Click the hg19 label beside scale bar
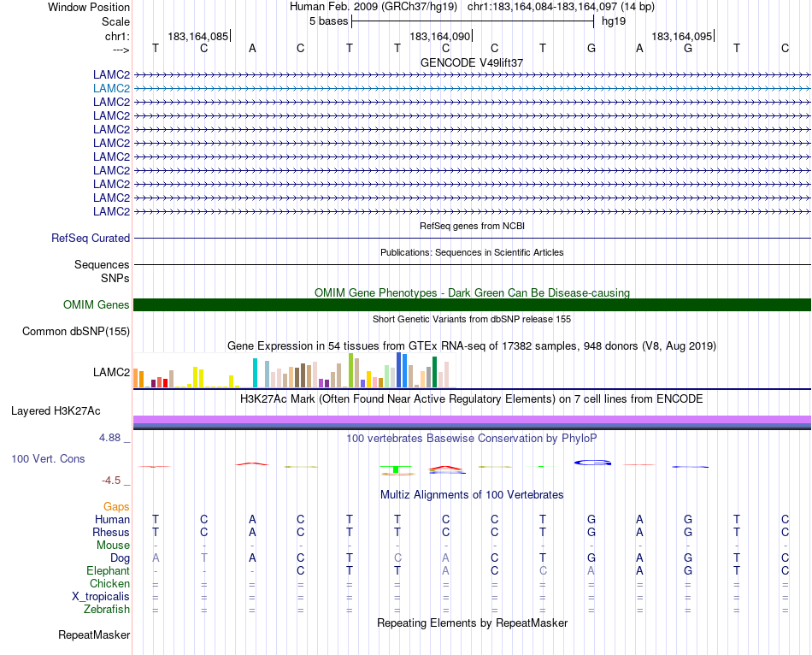The image size is (812, 655). coord(614,21)
